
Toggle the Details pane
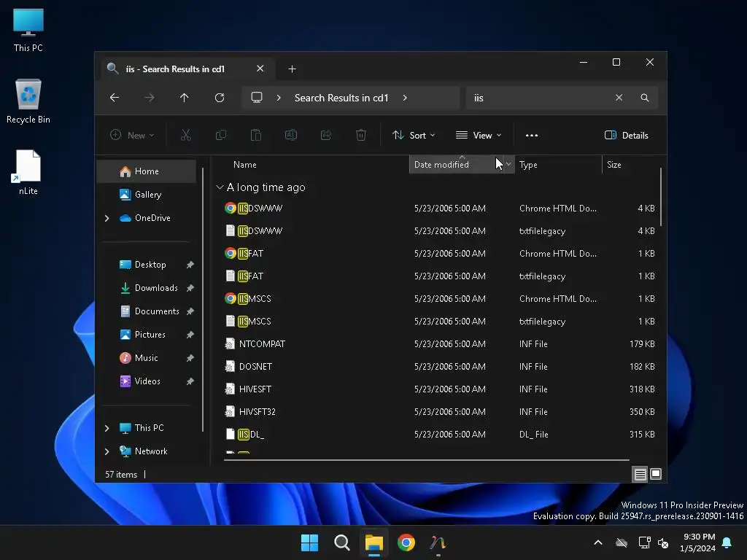click(627, 135)
